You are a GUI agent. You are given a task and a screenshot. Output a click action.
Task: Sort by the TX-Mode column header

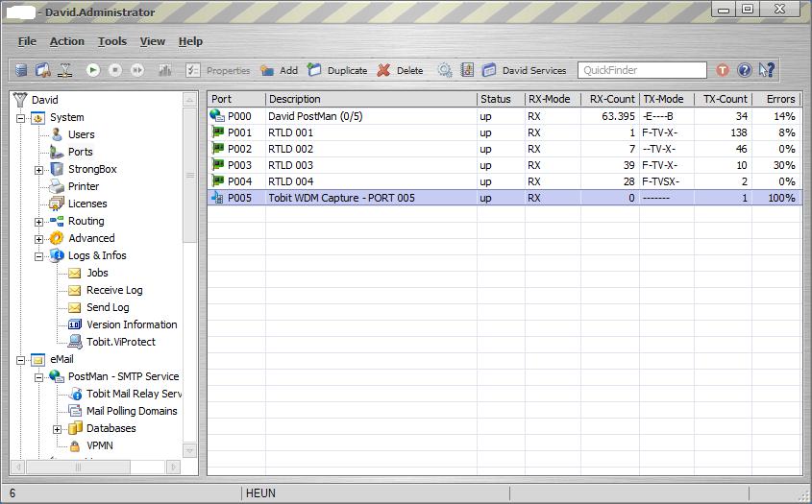667,99
